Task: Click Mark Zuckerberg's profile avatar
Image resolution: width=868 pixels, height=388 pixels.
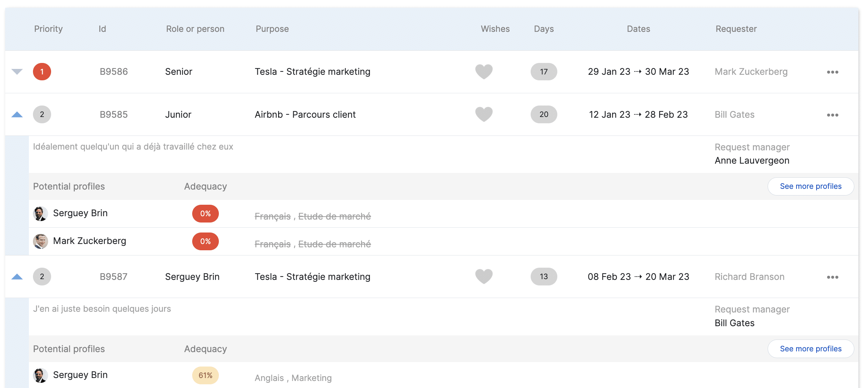Action: pyautogui.click(x=40, y=241)
